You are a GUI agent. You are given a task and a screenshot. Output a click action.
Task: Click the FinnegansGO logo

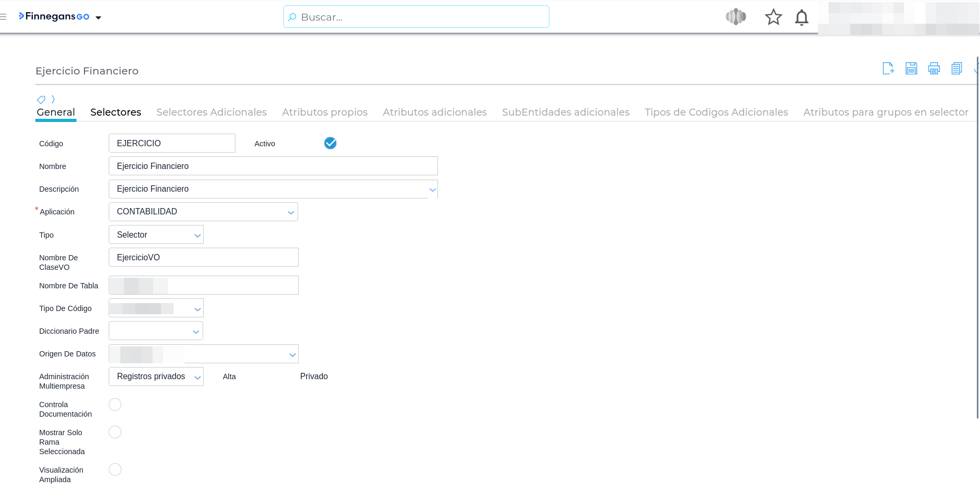coord(54,17)
